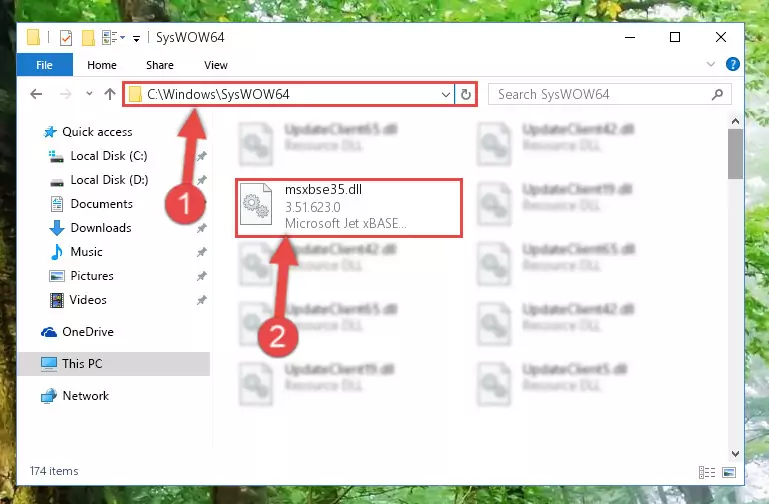Open Downloads in the navigation pane
The image size is (769, 504).
(x=101, y=227)
